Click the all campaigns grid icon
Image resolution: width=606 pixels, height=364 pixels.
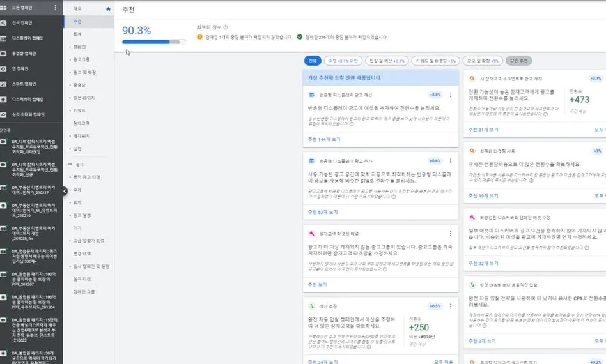click(x=3, y=8)
